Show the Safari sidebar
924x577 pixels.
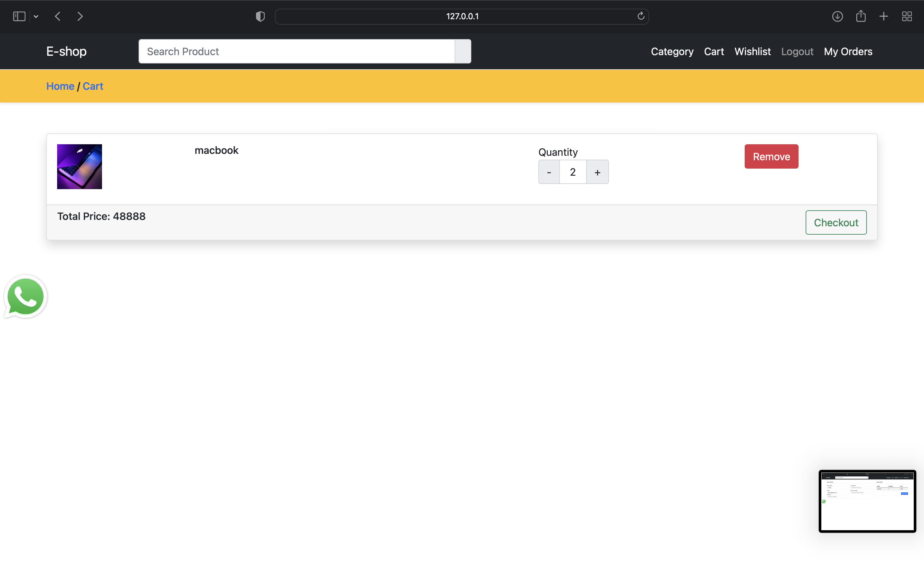(19, 16)
